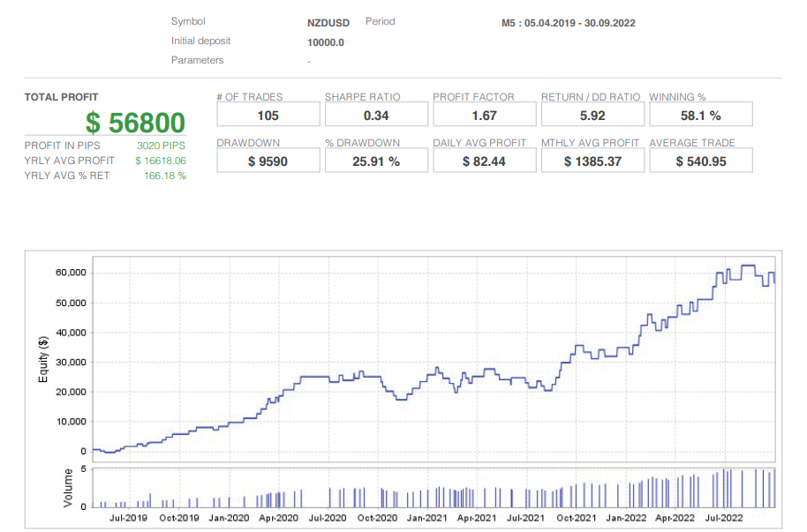
Task: Click the Jul-2022 axis label on the chart
Action: coord(726,519)
